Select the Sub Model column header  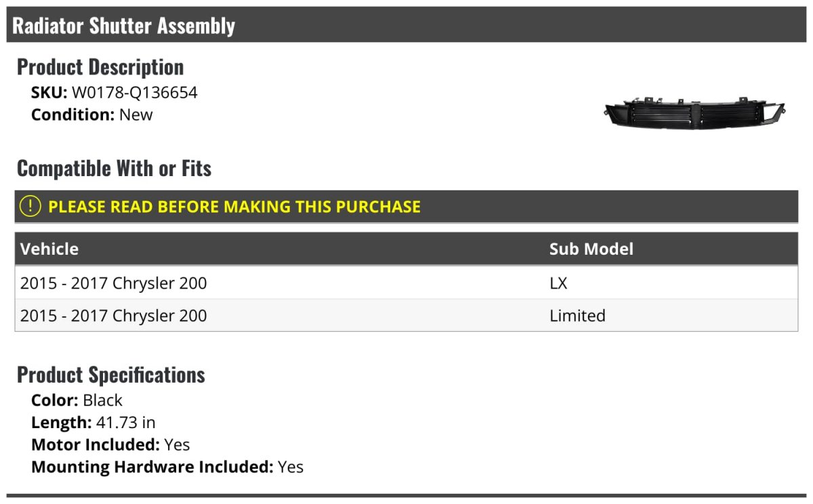point(591,249)
